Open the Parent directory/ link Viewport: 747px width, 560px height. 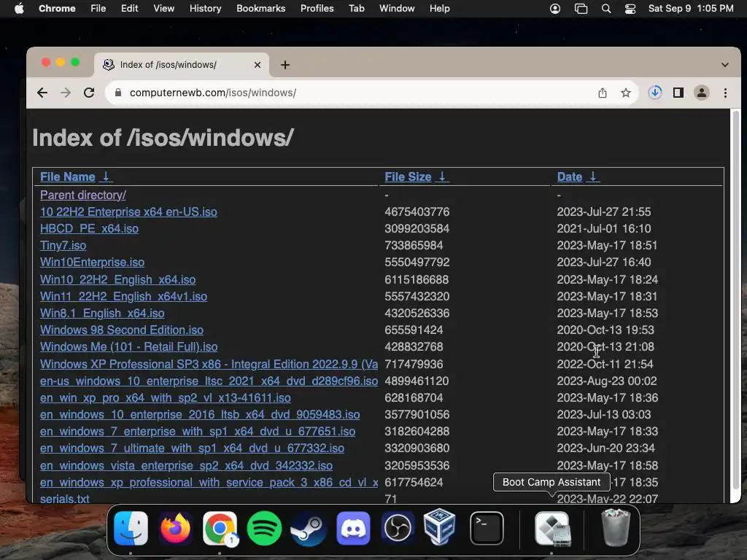tap(83, 195)
